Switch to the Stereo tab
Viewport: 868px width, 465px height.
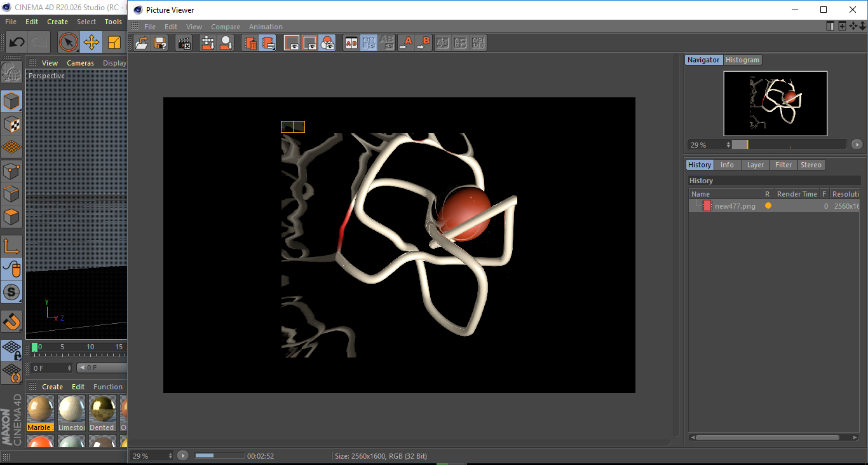(x=811, y=165)
